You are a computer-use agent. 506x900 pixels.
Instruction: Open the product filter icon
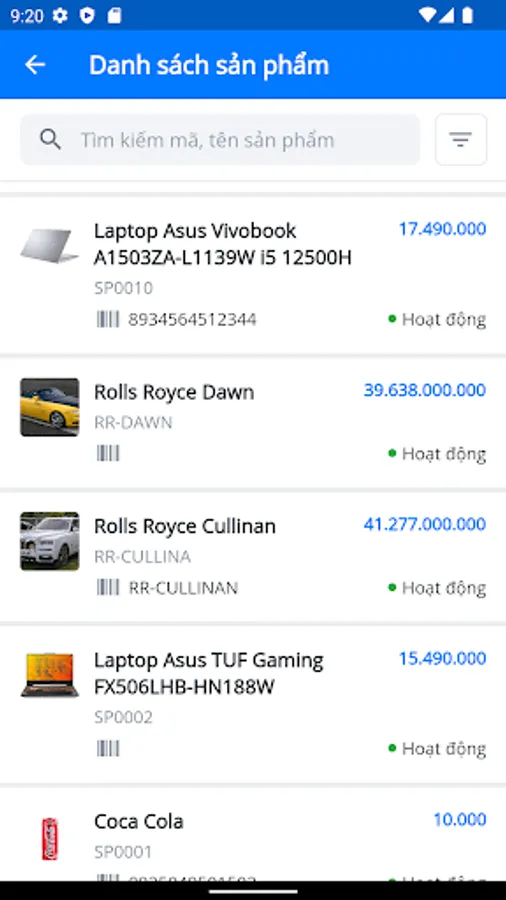point(461,139)
